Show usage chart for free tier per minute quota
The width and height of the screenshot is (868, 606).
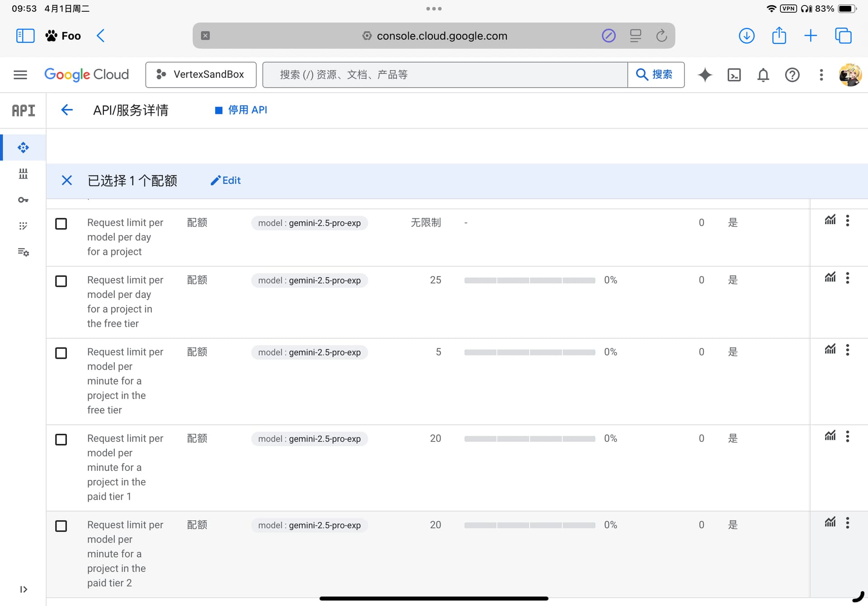[x=830, y=349]
